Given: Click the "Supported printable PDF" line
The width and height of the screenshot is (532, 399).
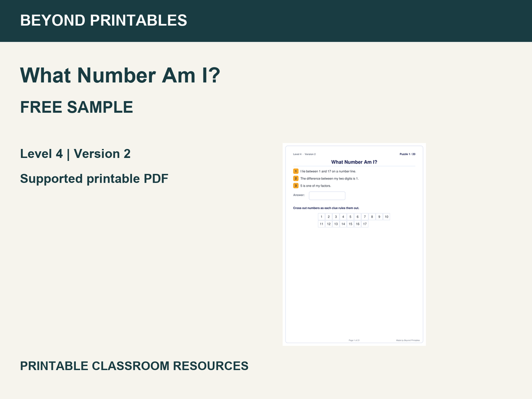Looking at the screenshot, I should [x=94, y=179].
